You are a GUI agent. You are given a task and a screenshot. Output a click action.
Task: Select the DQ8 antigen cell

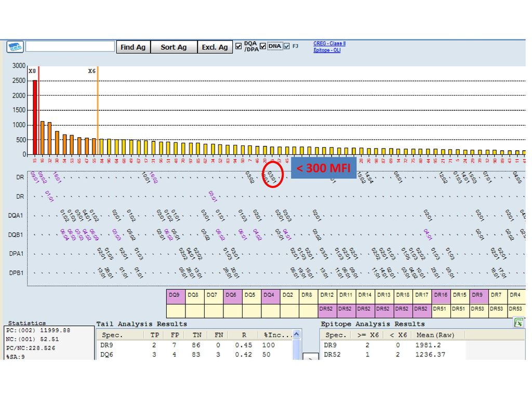click(x=194, y=297)
